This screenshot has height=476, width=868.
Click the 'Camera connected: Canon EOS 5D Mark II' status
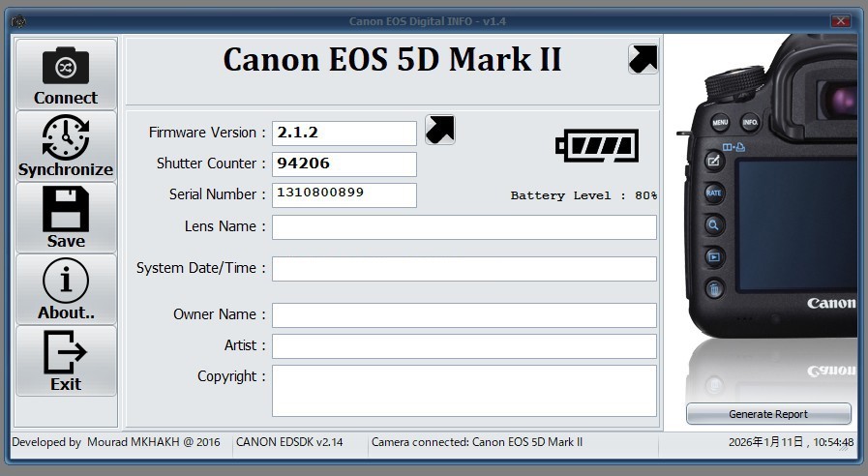tap(477, 442)
